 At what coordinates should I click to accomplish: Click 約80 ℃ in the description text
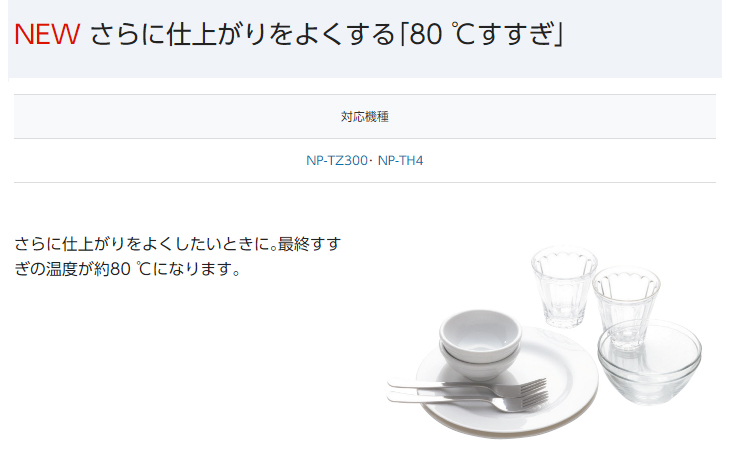pyautogui.click(x=122, y=269)
